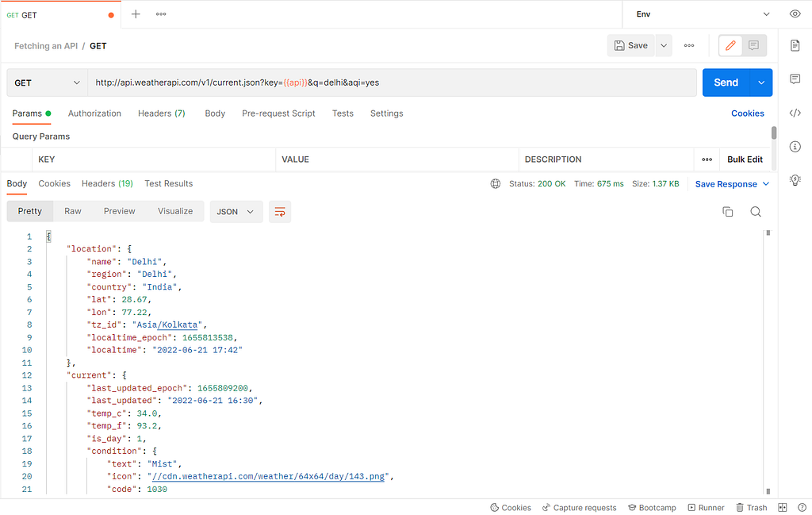Open Bootcamp in the status bar
Screen dimensions: 812x515
(652, 508)
